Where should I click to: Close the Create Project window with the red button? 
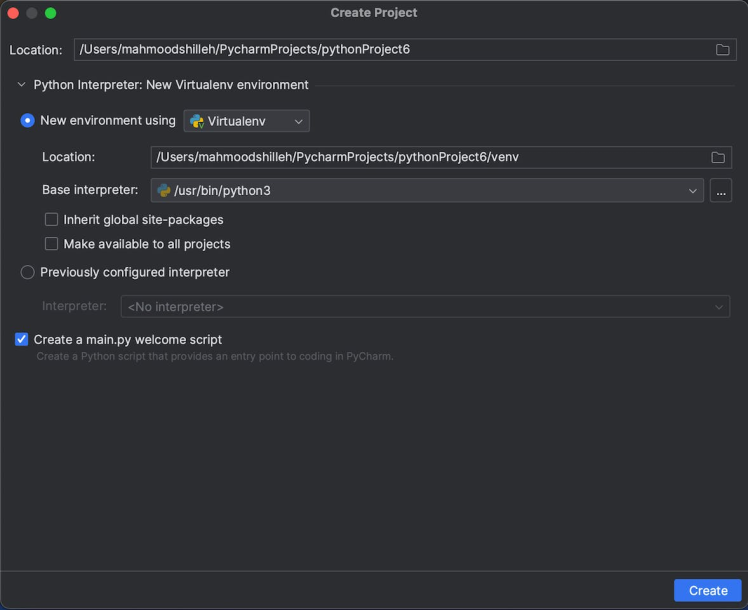point(14,13)
